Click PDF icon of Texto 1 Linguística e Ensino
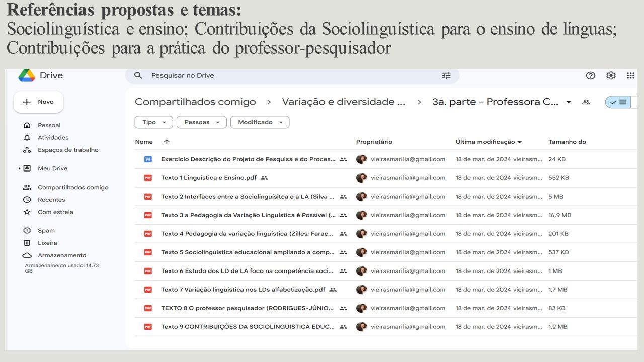The width and height of the screenshot is (644, 362). 148,178
